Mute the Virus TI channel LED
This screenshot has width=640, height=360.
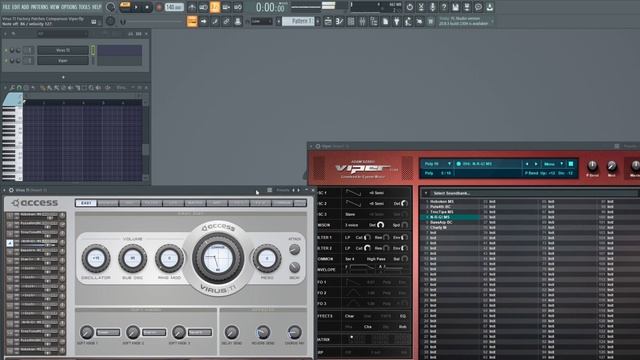pos(6,50)
